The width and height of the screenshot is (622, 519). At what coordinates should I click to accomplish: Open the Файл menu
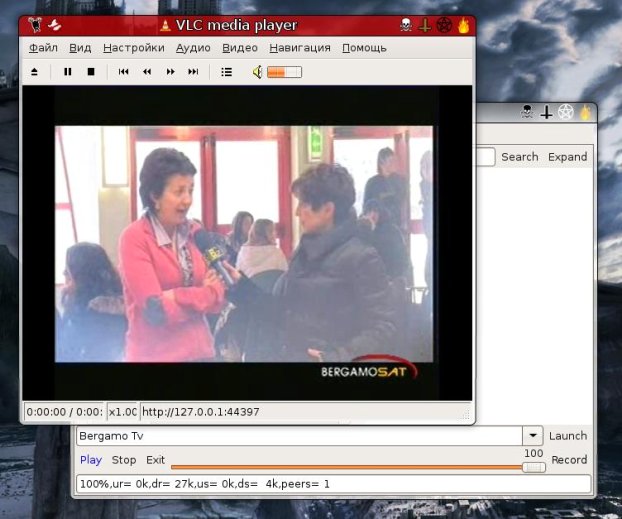(43, 48)
